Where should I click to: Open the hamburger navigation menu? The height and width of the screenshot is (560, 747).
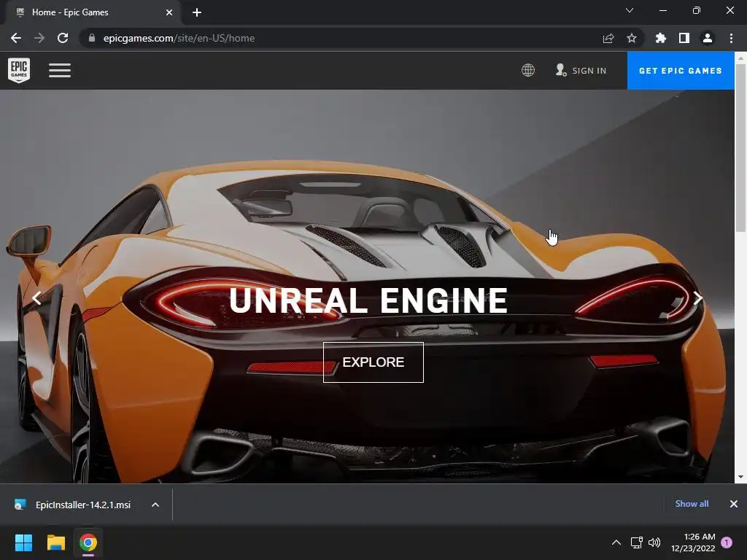[x=60, y=71]
